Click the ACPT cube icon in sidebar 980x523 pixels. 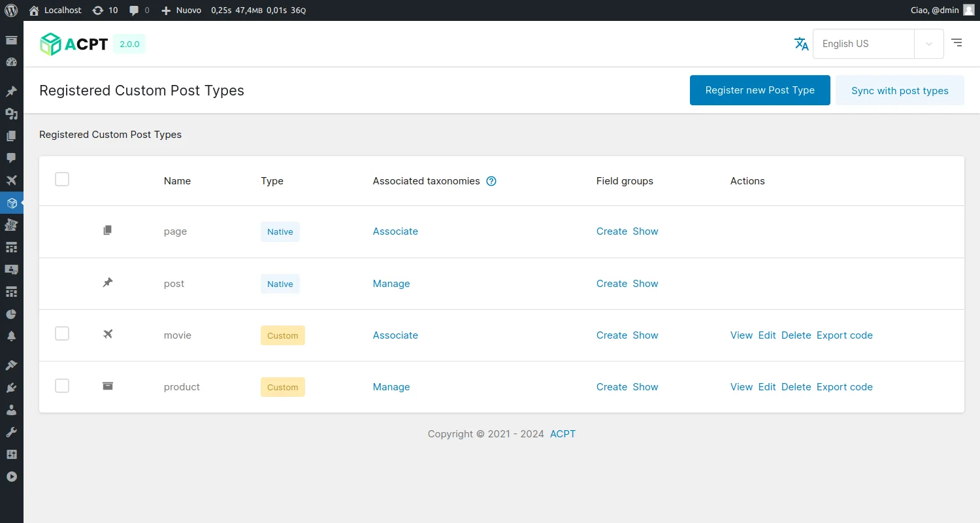(11, 203)
